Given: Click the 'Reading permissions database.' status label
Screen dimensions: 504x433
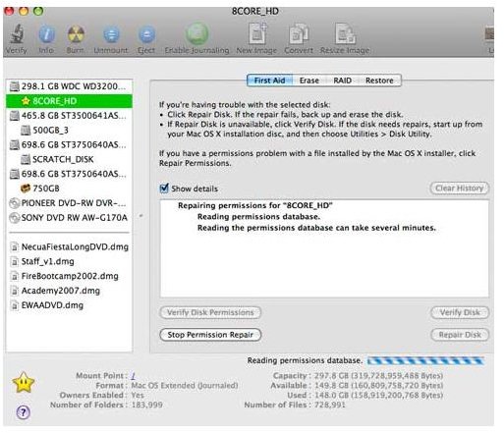Looking at the screenshot, I should 305,360.
